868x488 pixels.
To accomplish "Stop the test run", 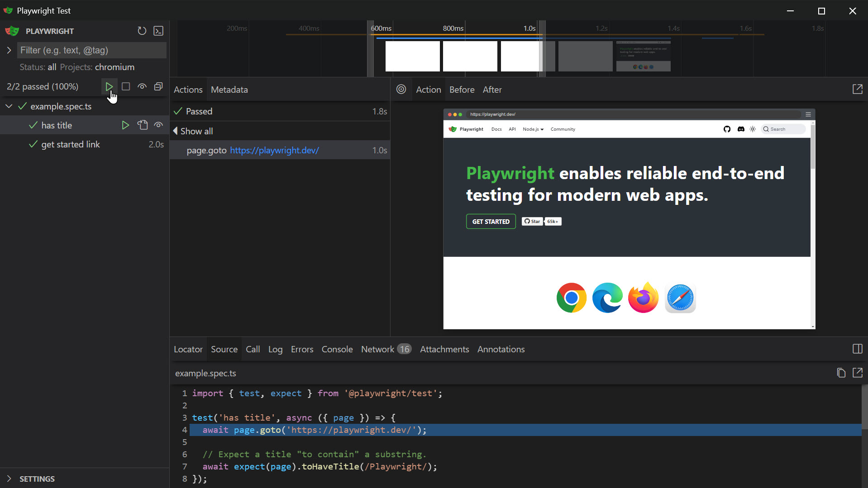I will [126, 86].
